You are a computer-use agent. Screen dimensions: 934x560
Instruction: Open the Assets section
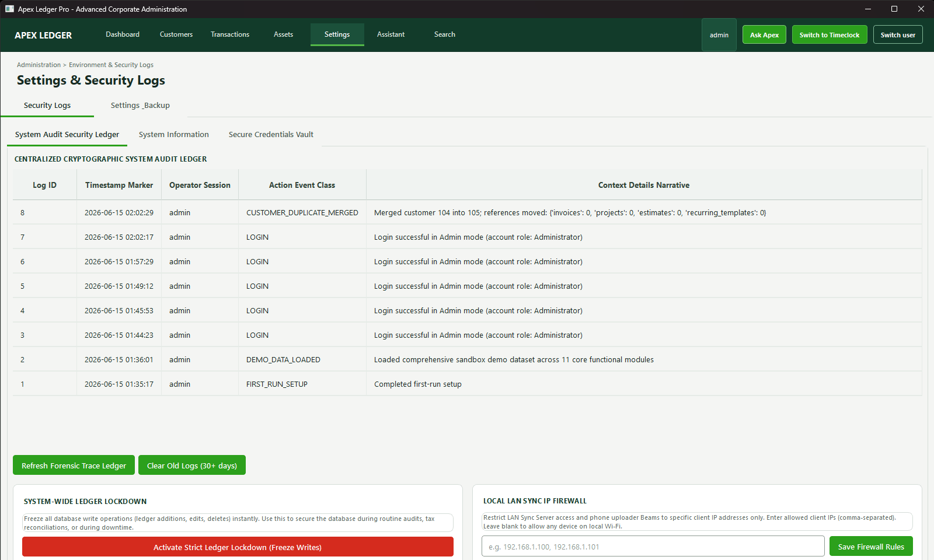[x=283, y=34]
